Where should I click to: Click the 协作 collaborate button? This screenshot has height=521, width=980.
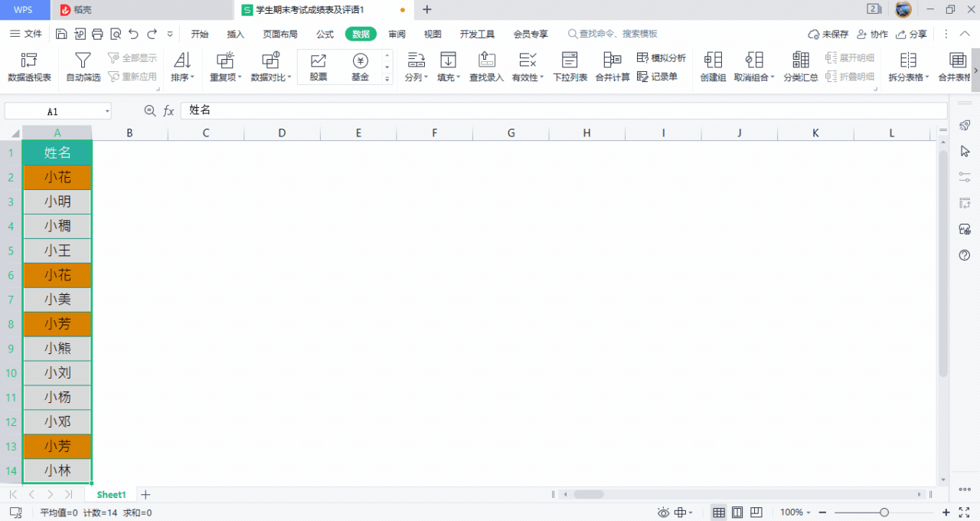point(872,34)
